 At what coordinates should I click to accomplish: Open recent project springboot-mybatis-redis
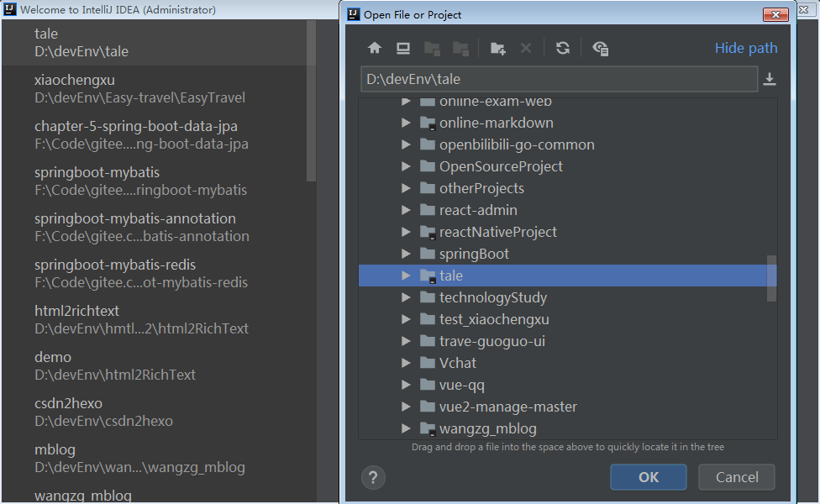tap(141, 273)
